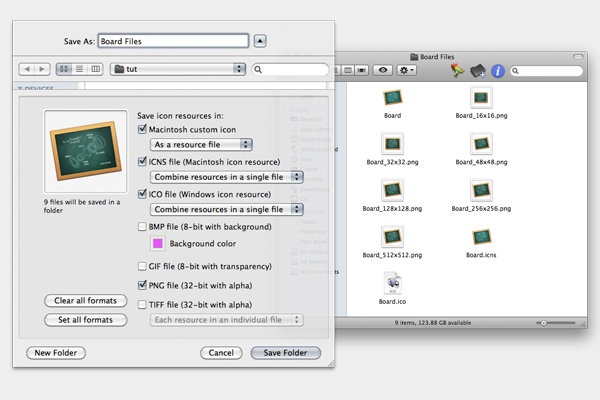Cancel the save dialog
Screen dimensions: 600x400
[221, 353]
